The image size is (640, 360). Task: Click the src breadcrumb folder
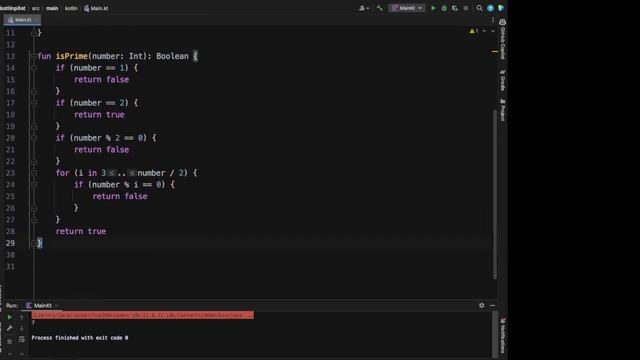coord(36,8)
